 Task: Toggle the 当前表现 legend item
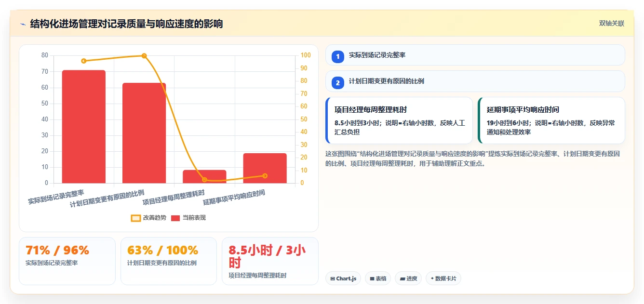tap(188, 218)
